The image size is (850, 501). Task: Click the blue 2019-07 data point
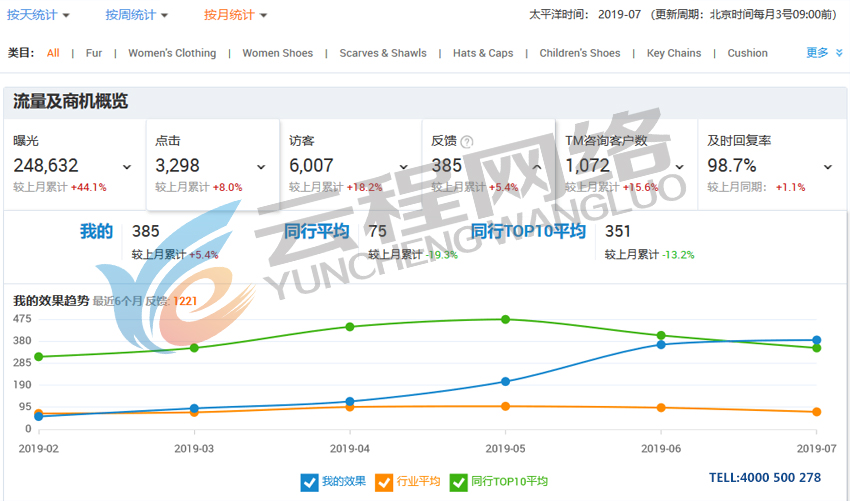click(817, 340)
